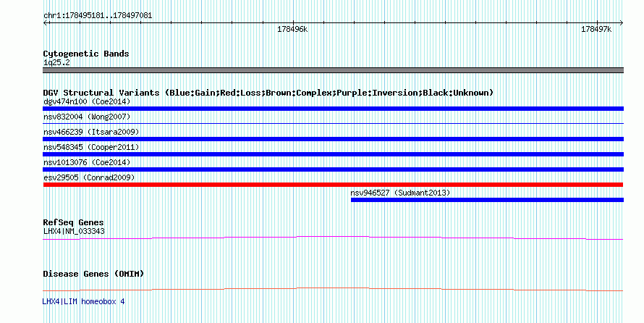Click the nsv832004 (Wong2007) label
This screenshot has height=323, width=644.
[87, 117]
